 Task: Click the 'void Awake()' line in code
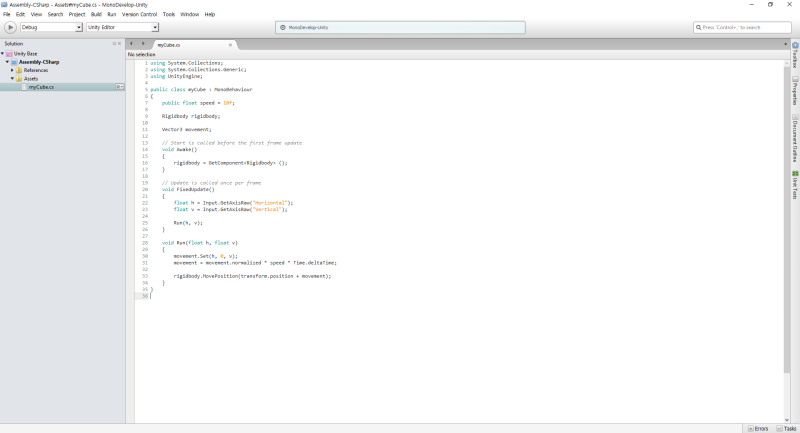click(x=180, y=149)
